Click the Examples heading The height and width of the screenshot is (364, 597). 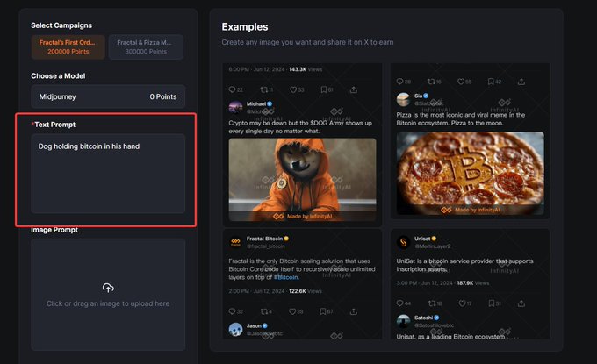245,27
